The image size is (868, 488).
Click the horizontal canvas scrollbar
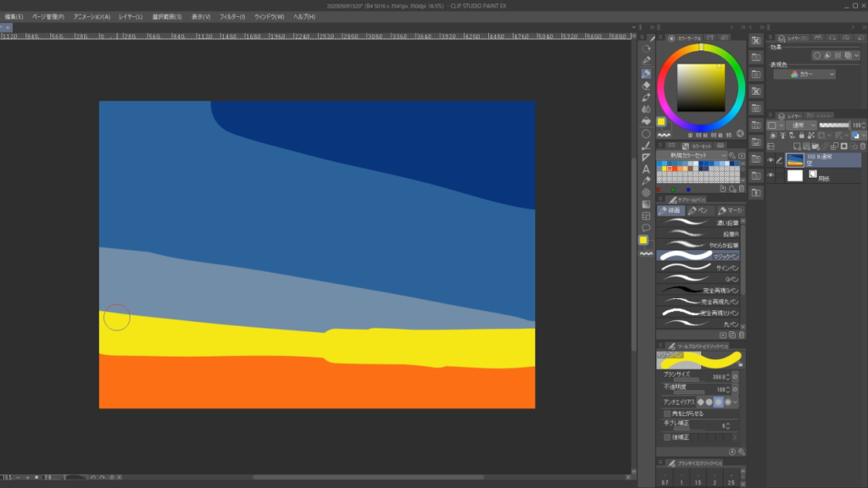(x=368, y=477)
